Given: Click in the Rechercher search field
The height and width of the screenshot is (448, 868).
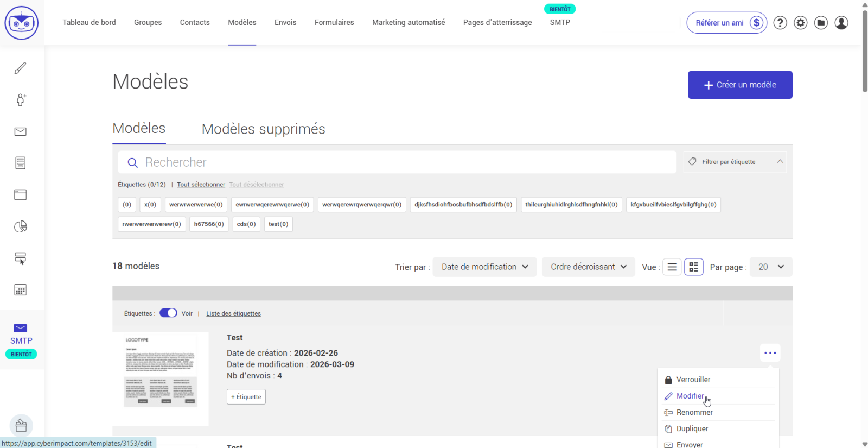Looking at the screenshot, I should tap(401, 162).
